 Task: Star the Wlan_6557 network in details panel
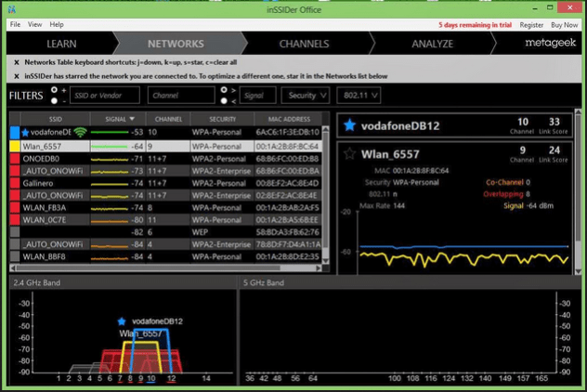coord(349,154)
